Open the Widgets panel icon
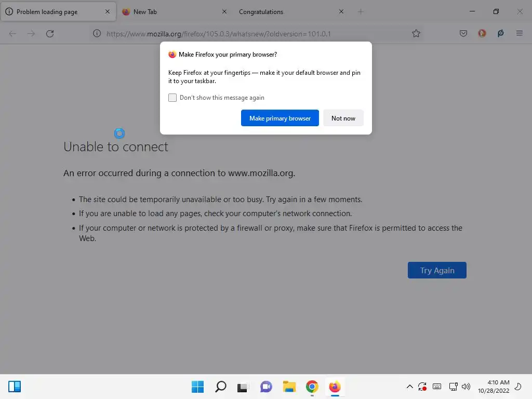 (x=15, y=387)
